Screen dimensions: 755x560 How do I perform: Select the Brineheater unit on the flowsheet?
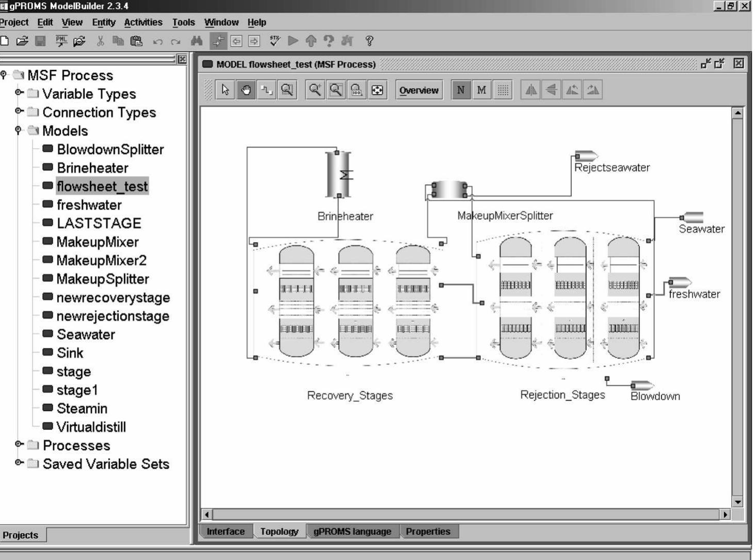click(339, 174)
